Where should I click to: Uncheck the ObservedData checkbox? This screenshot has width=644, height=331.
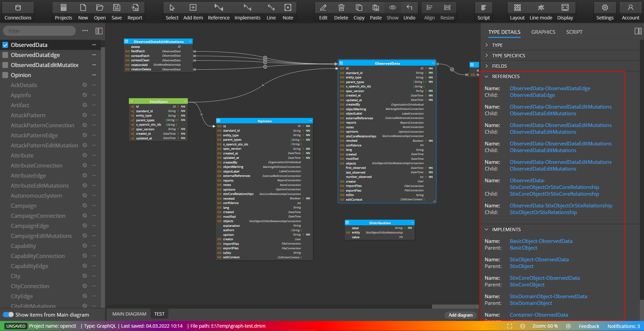point(5,45)
